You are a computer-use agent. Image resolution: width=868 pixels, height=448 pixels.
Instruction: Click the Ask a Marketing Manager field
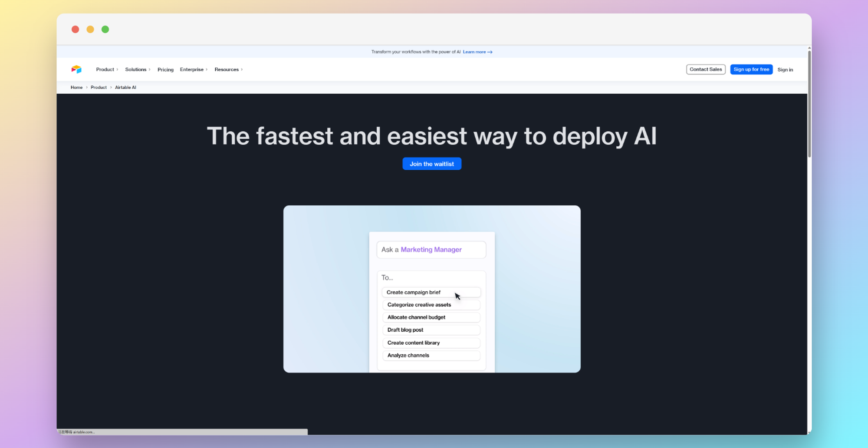coord(431,250)
